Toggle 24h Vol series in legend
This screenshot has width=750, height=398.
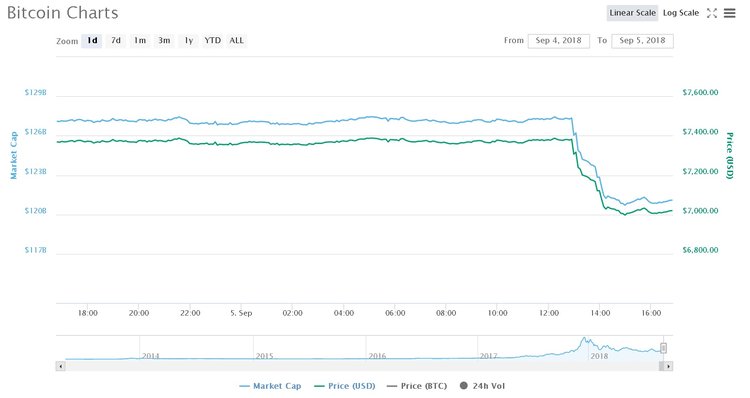482,386
